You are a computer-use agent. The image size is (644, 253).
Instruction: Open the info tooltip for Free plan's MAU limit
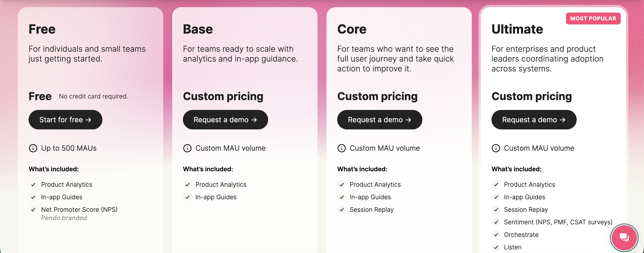[x=33, y=148]
